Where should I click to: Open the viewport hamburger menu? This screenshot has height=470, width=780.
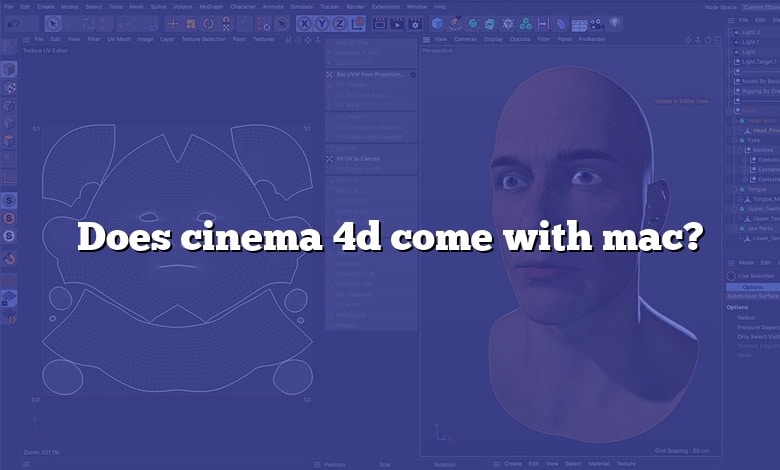point(426,39)
